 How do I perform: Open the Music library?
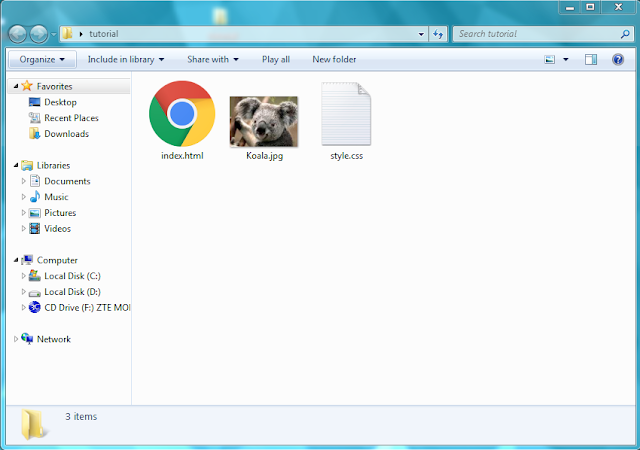click(x=56, y=197)
